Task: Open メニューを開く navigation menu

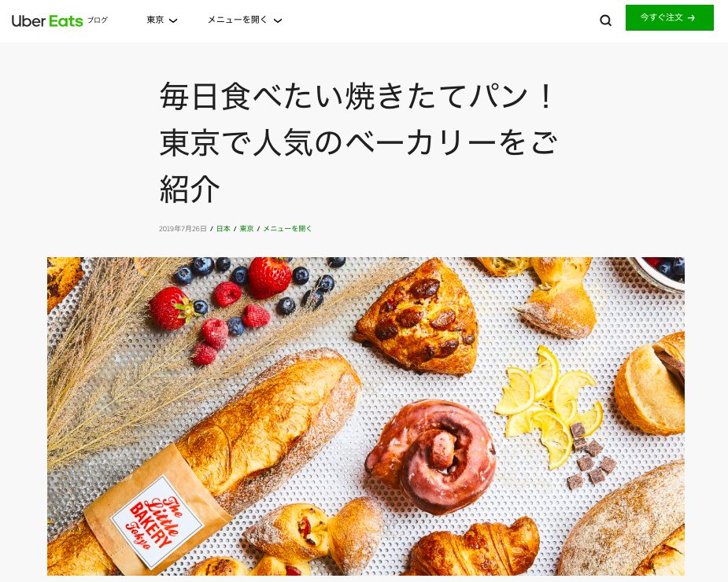Action: 245,20
